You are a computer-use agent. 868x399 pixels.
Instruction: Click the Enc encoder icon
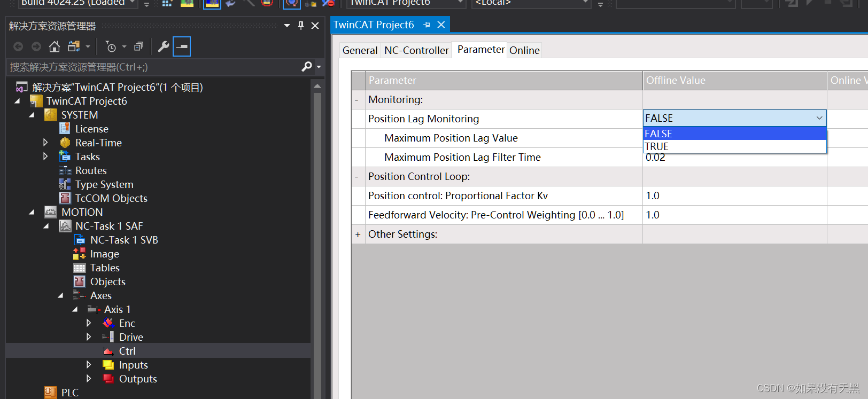click(x=108, y=323)
